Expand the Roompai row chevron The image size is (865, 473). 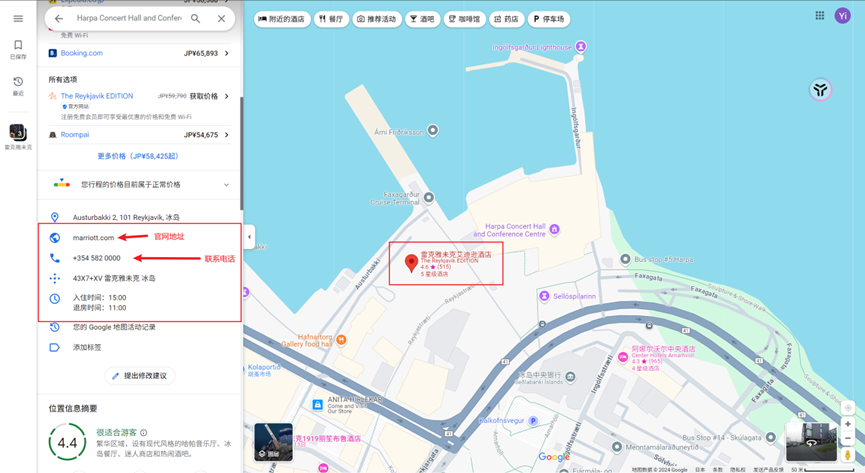tap(226, 135)
